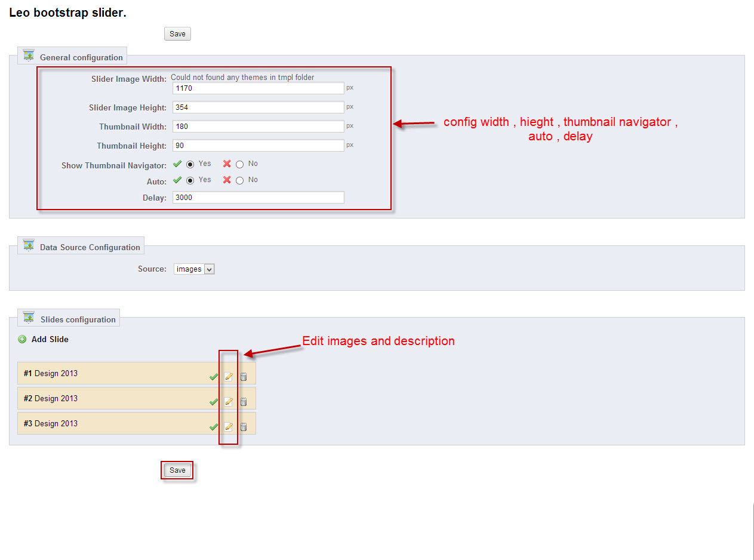Click red cross icon beside Show Thumbnail Navigator No

[227, 164]
